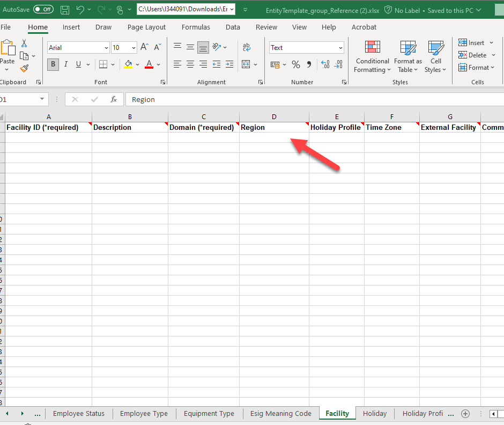Screen dimensions: 504x425
Task: Switch to the Acrobat tab
Action: [x=364, y=27]
